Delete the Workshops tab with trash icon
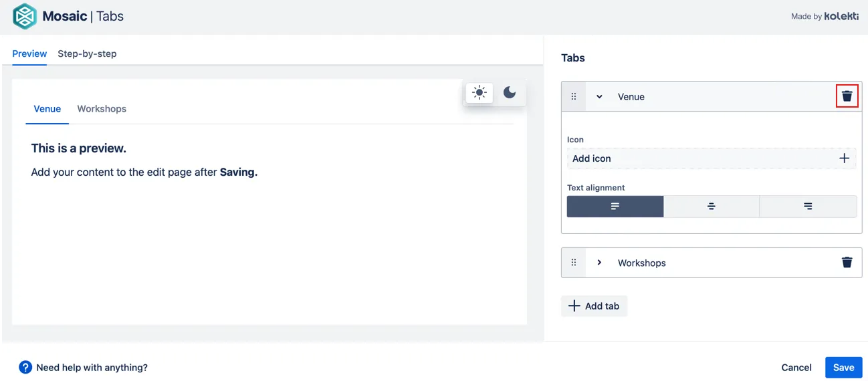The image size is (868, 381). (847, 263)
